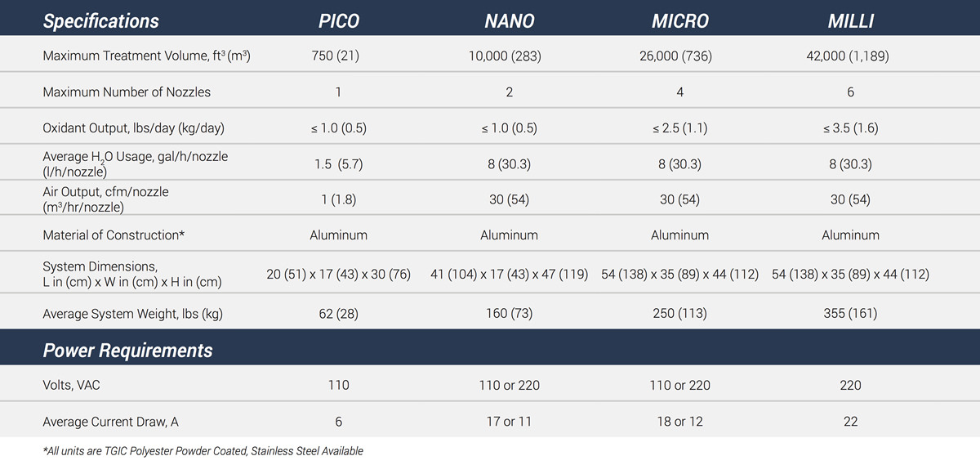Screen dimensions: 980x465
Task: Click the NANO weight value 160 (73)
Action: tap(510, 314)
